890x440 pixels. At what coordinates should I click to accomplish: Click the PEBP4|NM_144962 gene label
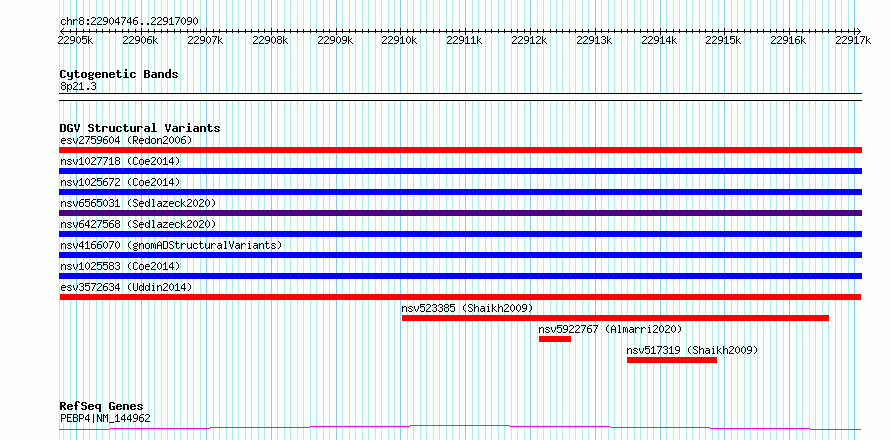point(105,418)
